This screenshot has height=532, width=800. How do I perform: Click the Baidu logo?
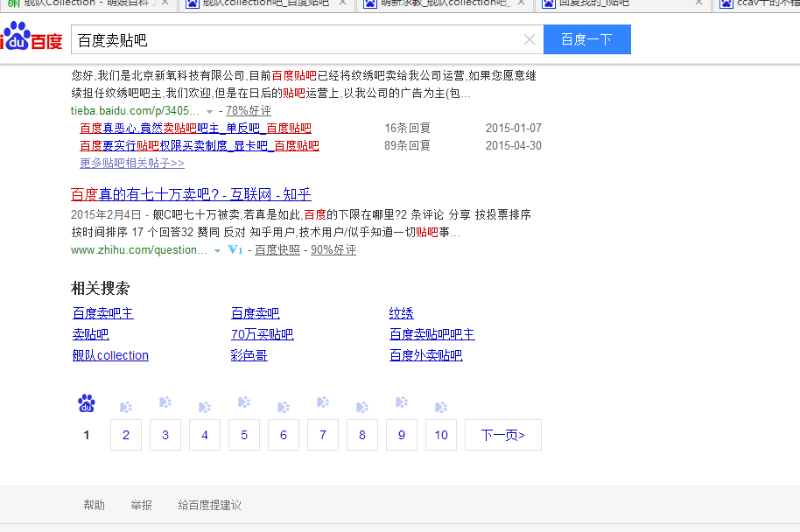click(32, 36)
